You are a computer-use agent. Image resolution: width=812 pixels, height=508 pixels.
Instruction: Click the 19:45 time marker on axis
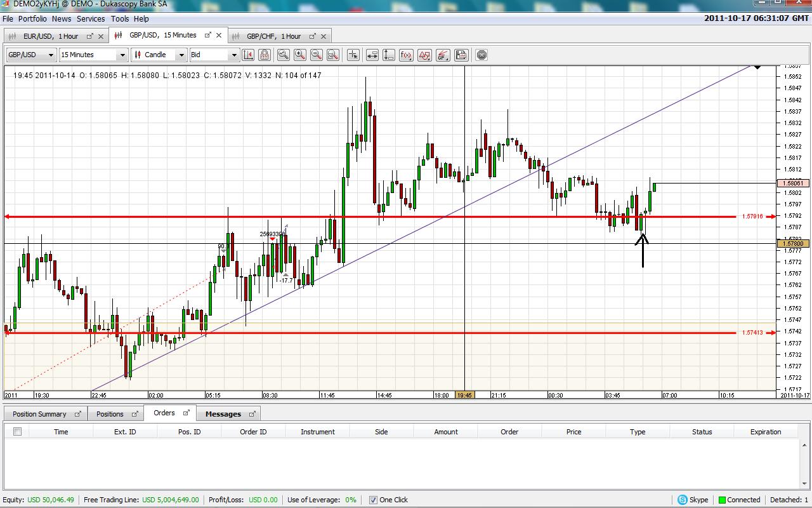464,395
